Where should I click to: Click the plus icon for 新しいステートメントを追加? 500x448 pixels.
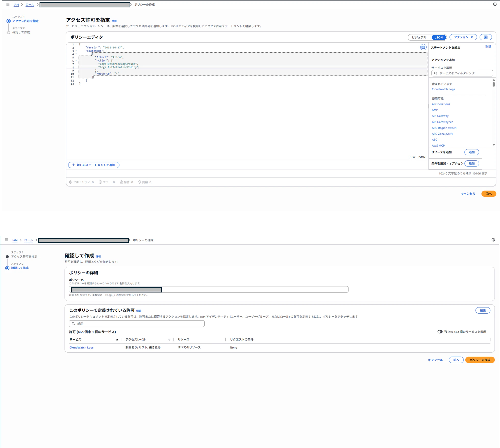73,165
